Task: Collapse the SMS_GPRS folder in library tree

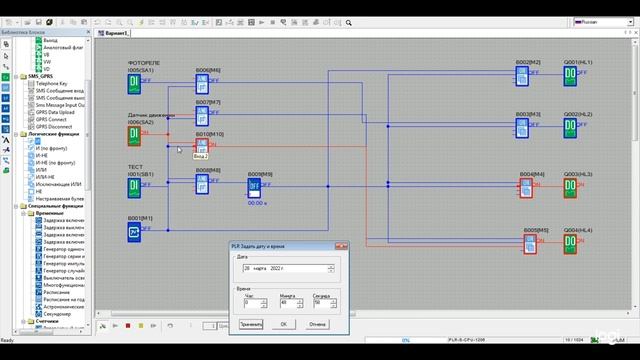Action: point(16,76)
